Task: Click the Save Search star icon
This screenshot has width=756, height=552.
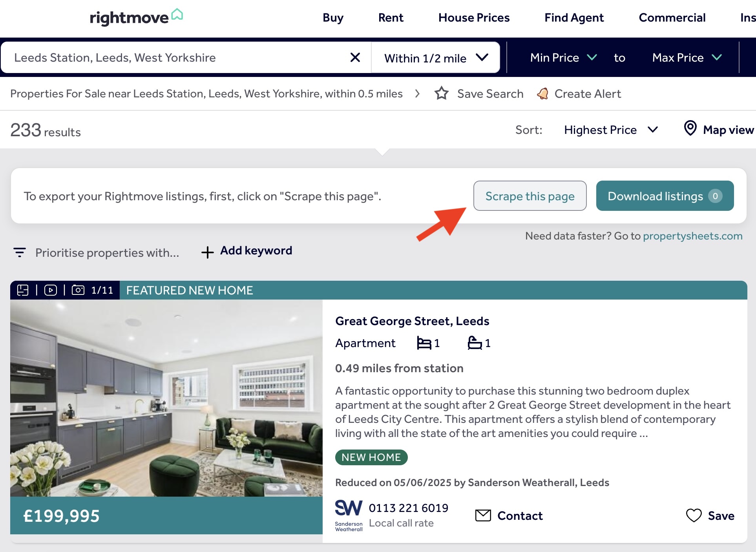Action: click(x=441, y=93)
